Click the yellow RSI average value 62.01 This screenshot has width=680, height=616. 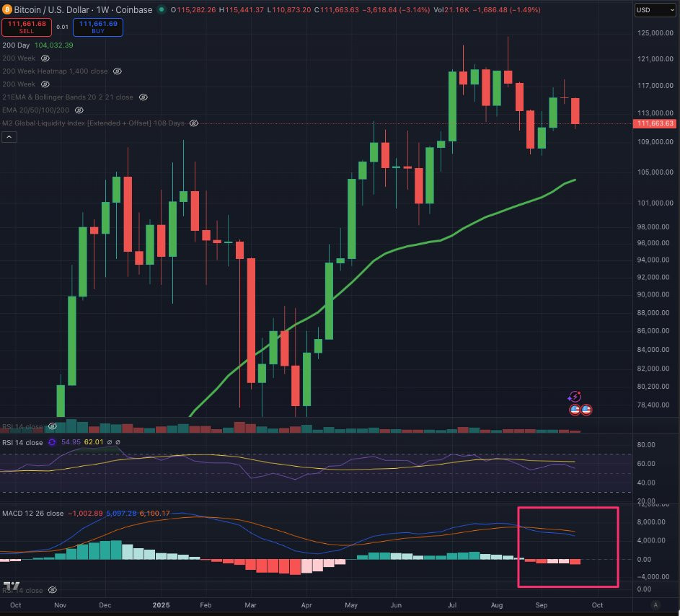(x=94, y=442)
